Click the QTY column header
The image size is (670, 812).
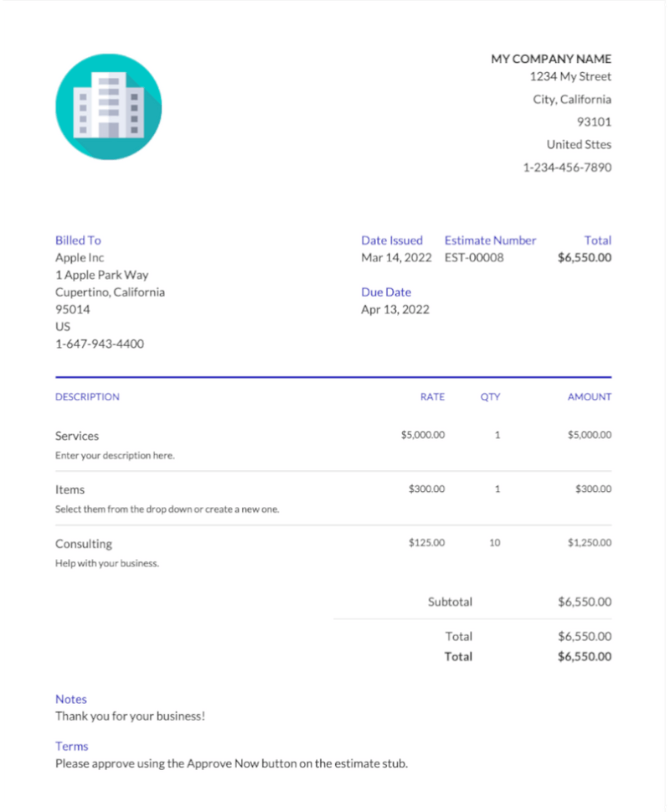coord(490,396)
